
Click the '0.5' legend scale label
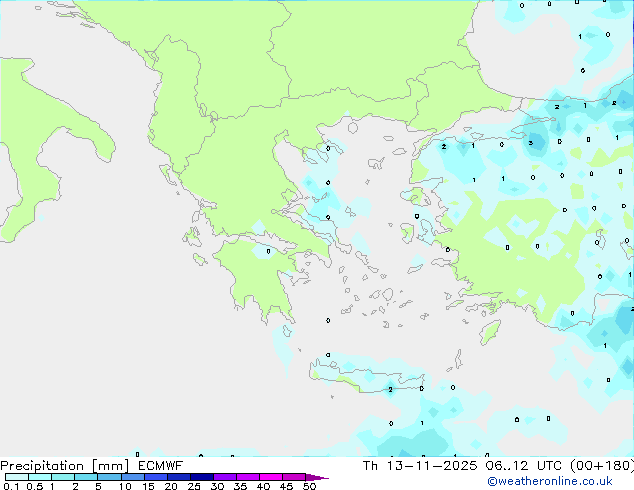(x=35, y=486)
